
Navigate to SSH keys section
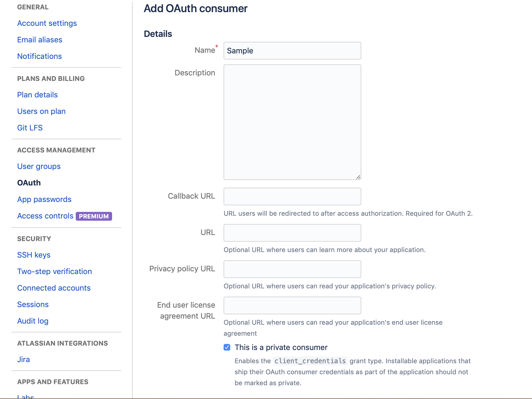point(34,255)
